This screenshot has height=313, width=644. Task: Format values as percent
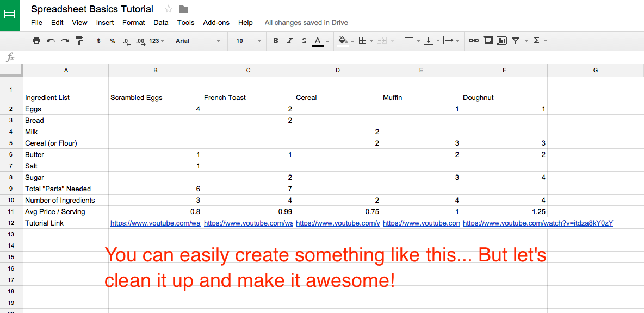tap(113, 40)
